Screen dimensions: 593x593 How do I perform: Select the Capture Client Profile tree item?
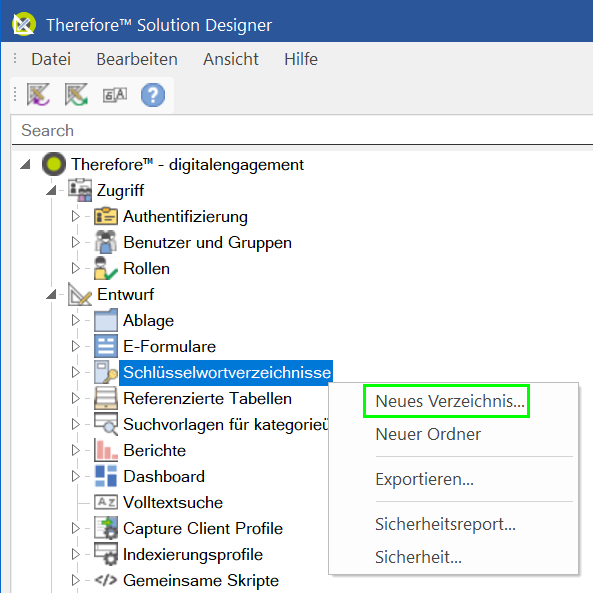point(203,528)
